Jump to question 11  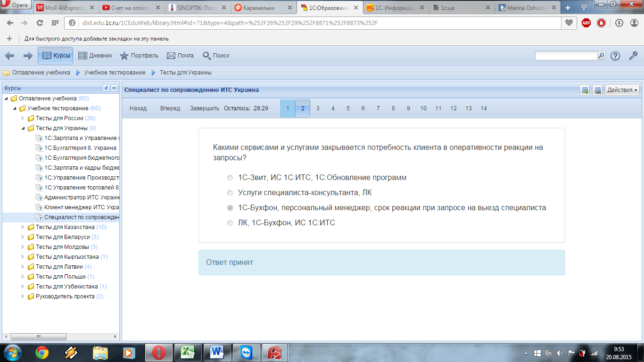click(438, 108)
